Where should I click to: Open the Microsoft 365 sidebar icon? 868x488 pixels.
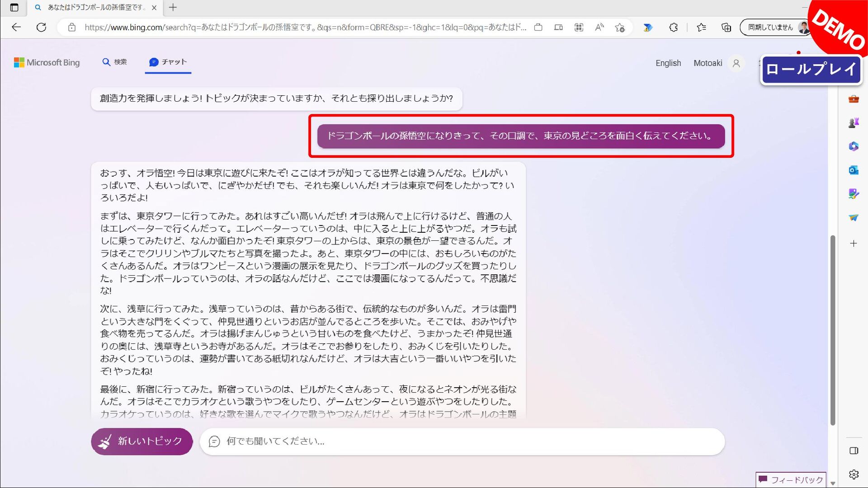[x=853, y=146]
